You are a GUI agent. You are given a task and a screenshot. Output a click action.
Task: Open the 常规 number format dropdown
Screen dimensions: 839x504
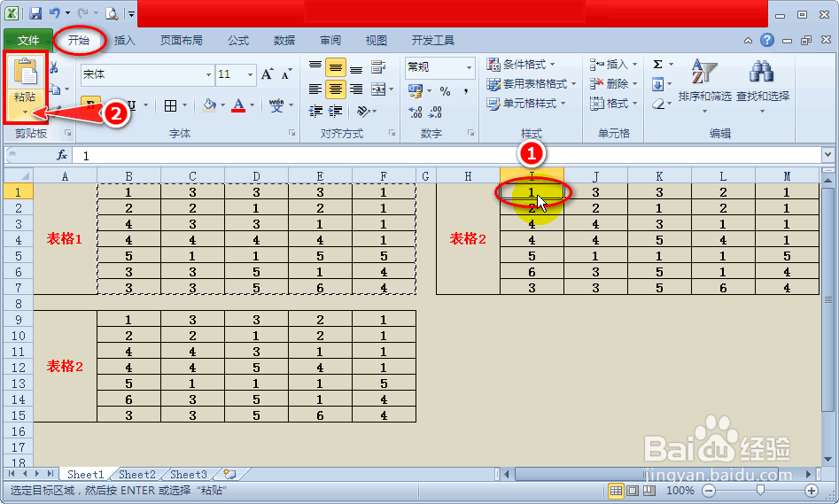469,67
